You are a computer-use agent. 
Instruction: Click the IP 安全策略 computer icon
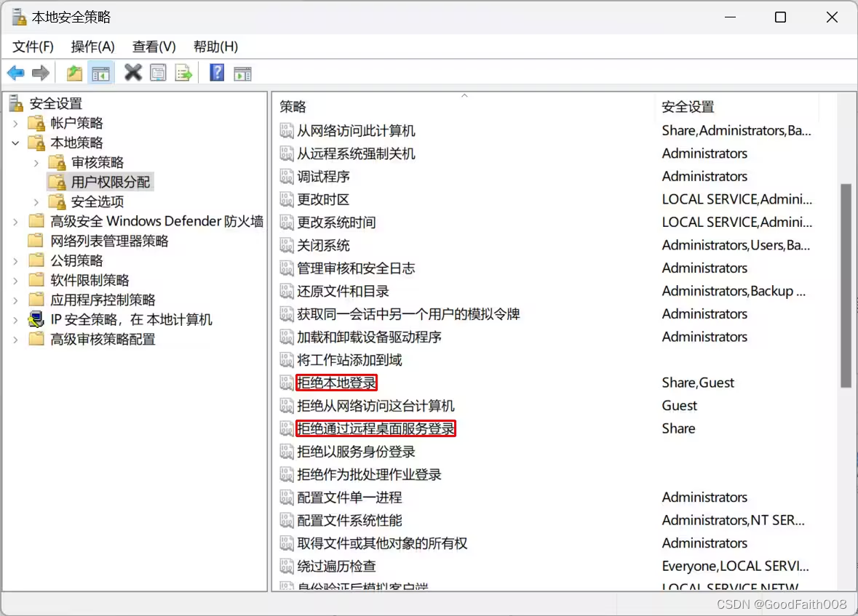[x=36, y=319]
